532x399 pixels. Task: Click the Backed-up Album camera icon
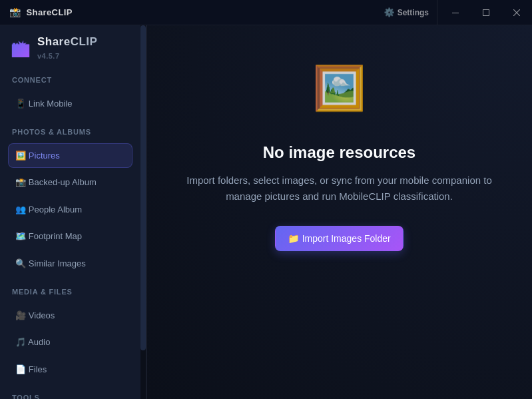(21, 183)
